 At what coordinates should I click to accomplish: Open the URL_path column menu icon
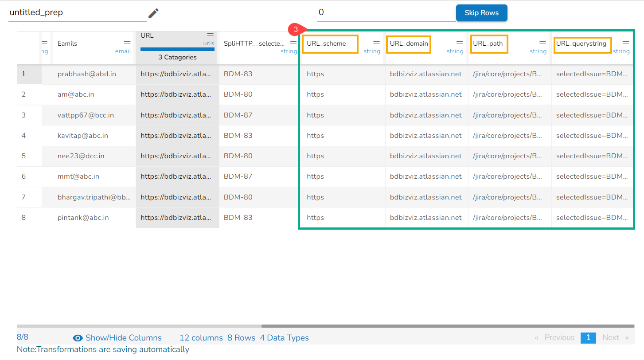(543, 43)
